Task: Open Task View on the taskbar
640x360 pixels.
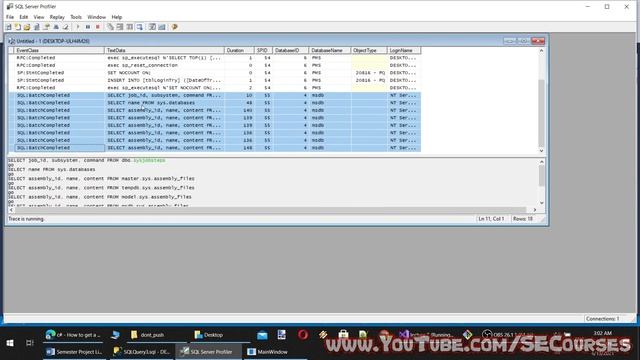Action: click(x=29, y=343)
